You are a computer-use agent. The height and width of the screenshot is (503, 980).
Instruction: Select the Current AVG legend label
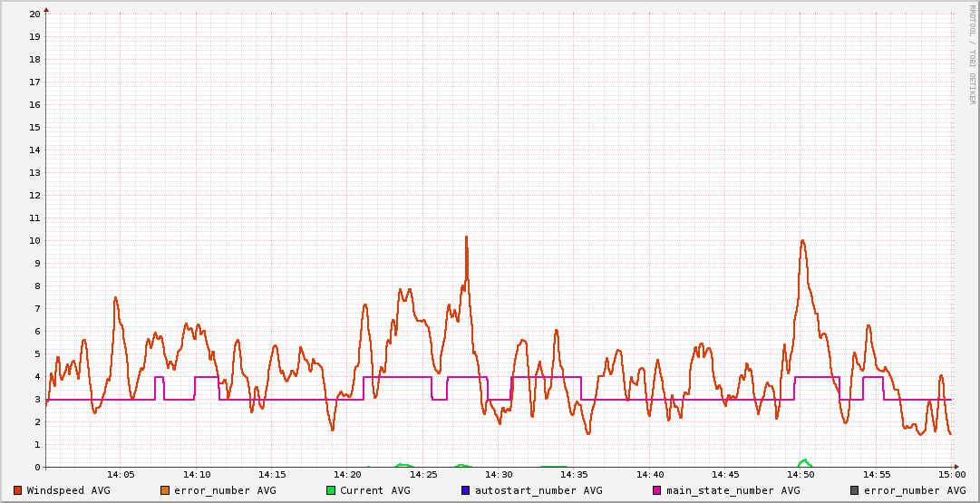click(374, 490)
